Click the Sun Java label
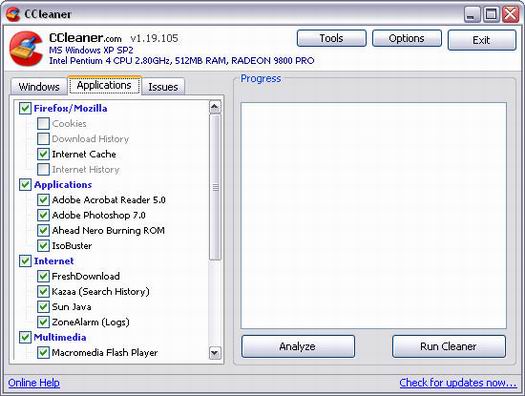This screenshot has width=525, height=396. click(x=71, y=307)
